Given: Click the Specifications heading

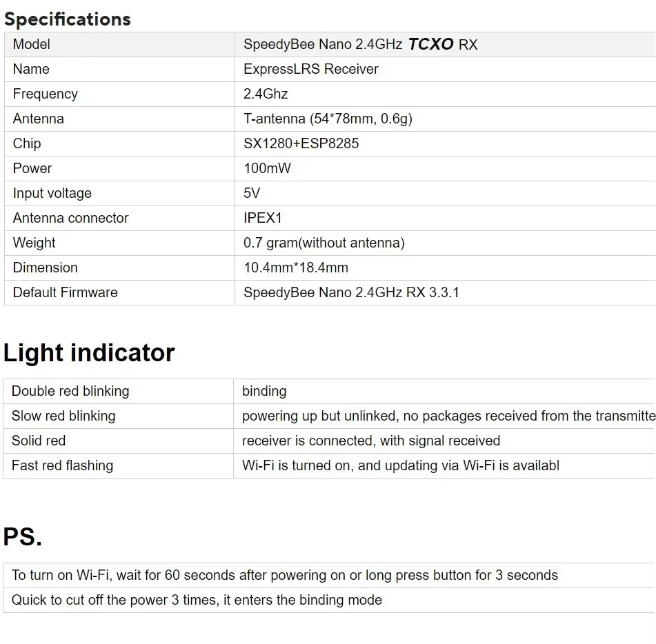Looking at the screenshot, I should pyautogui.click(x=67, y=19).
